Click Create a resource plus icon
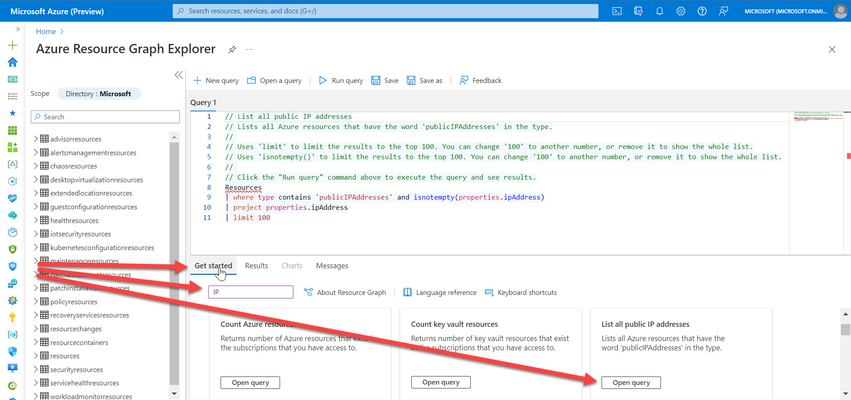The image size is (851, 400). (x=12, y=46)
